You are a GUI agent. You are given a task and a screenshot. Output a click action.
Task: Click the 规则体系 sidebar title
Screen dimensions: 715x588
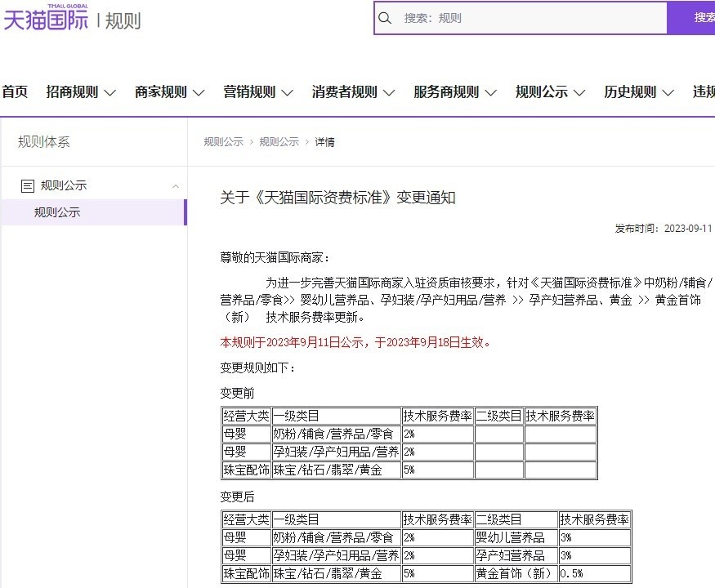[x=44, y=142]
